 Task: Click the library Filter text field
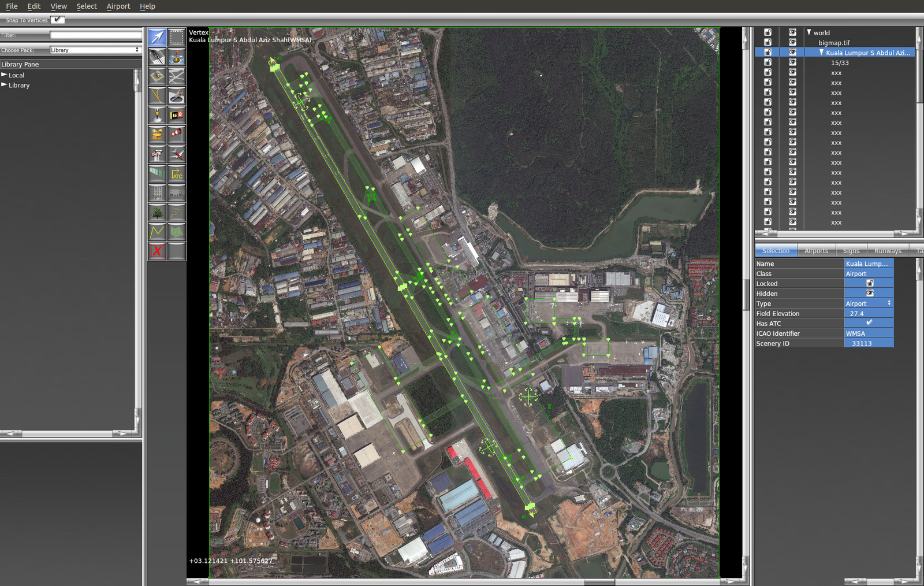[x=95, y=35]
